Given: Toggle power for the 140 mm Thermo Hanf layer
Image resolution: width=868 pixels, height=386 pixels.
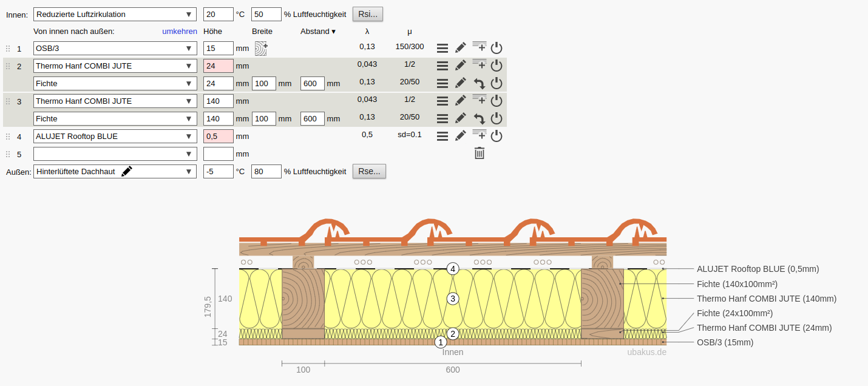Looking at the screenshot, I should [497, 101].
